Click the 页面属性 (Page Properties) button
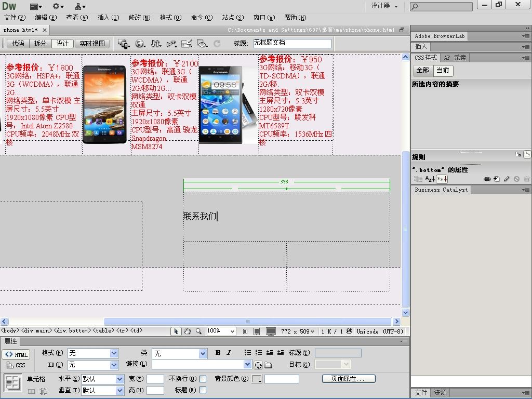The image size is (532, 399). pyautogui.click(x=349, y=379)
